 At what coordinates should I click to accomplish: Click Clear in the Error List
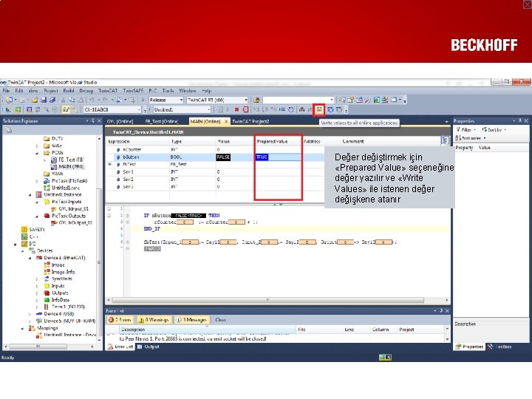point(220,320)
